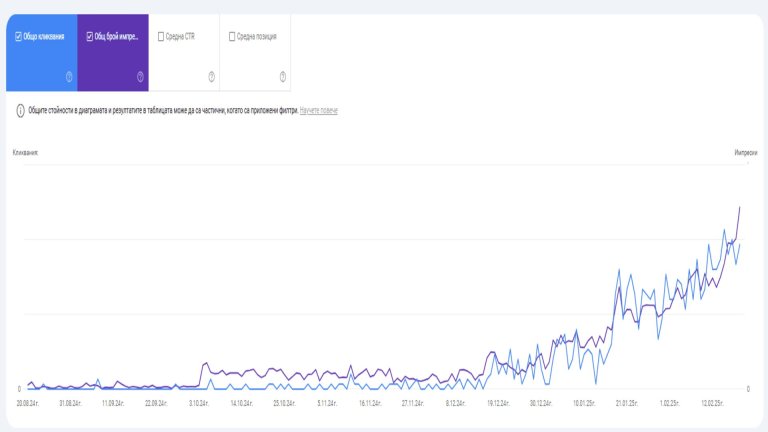Screen dimensions: 768x432
Task: Click help icon on Общ брой импресии card
Action: (x=140, y=76)
